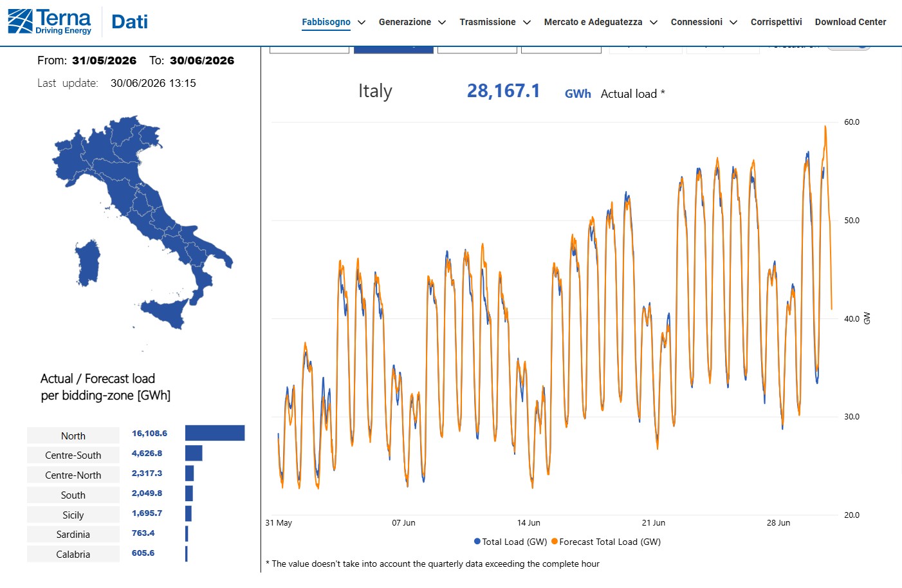Click the Sicily bidding-zone label
902x588 pixels.
[73, 515]
